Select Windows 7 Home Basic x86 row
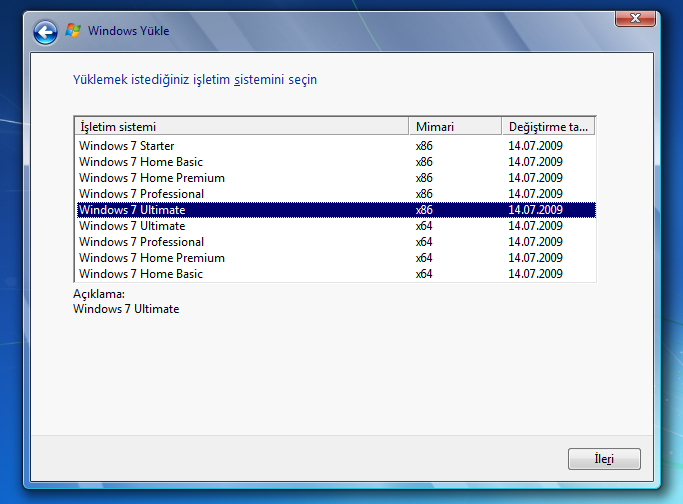 (x=336, y=162)
